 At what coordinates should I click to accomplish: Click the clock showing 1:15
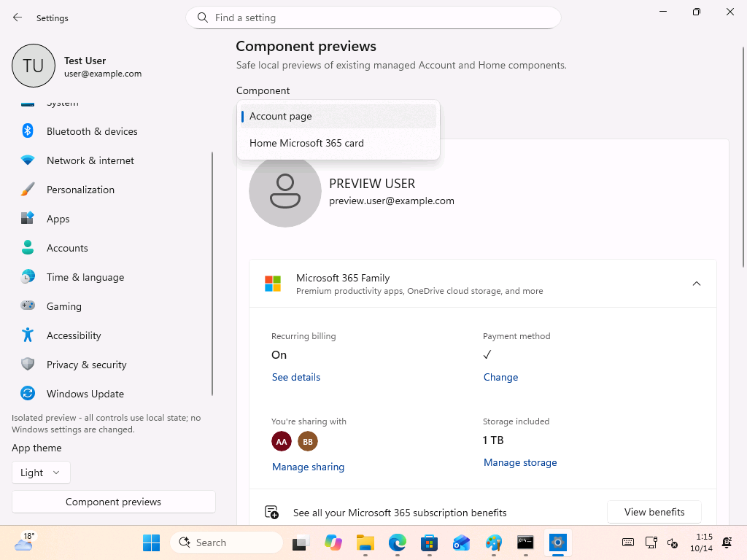(701, 542)
